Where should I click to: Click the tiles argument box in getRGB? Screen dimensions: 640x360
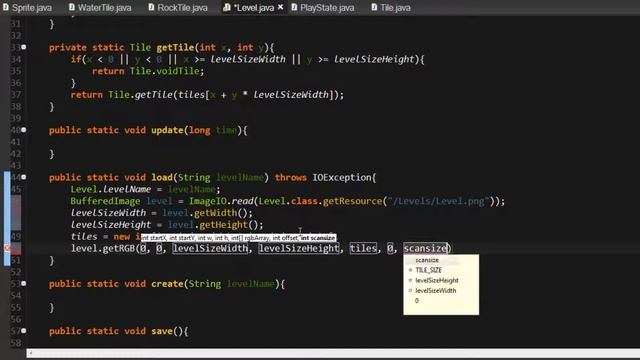tap(363, 248)
